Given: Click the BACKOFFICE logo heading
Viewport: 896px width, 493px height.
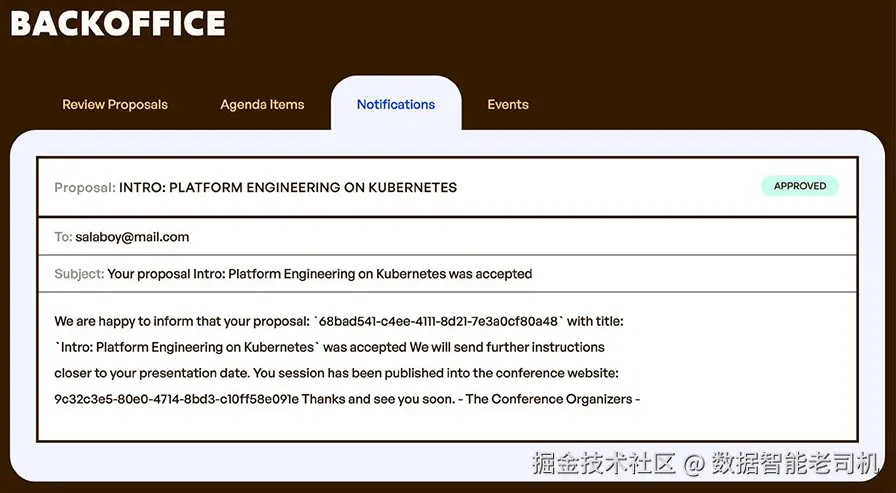Looking at the screenshot, I should coord(118,24).
